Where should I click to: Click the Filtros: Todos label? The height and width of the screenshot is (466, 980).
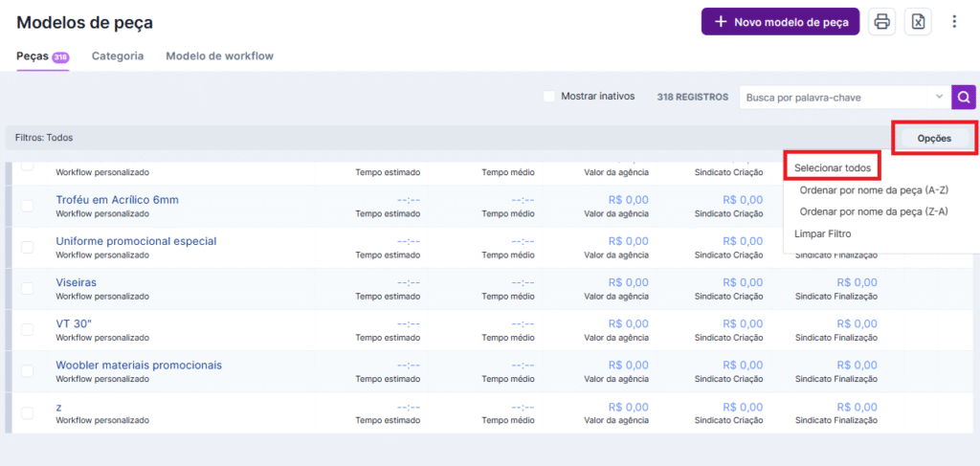[x=44, y=138]
